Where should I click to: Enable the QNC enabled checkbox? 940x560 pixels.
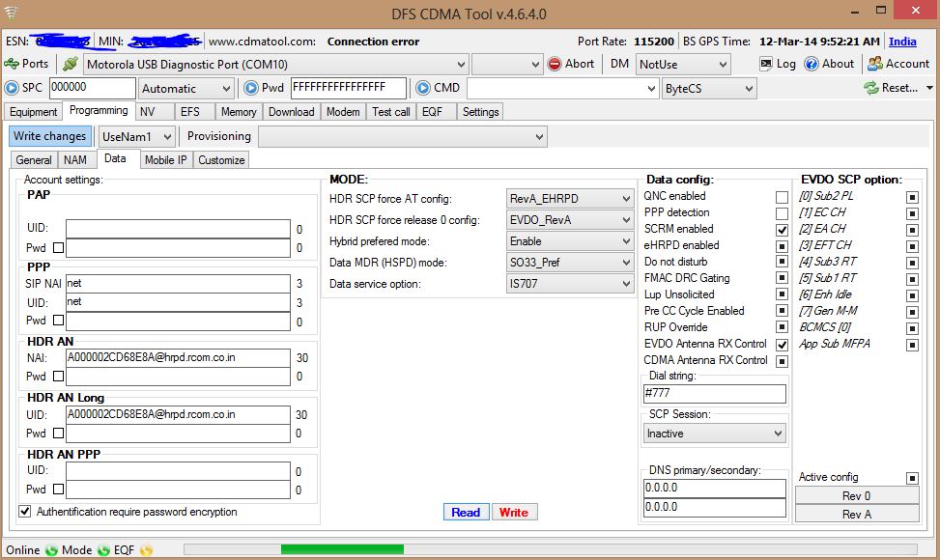[782, 197]
